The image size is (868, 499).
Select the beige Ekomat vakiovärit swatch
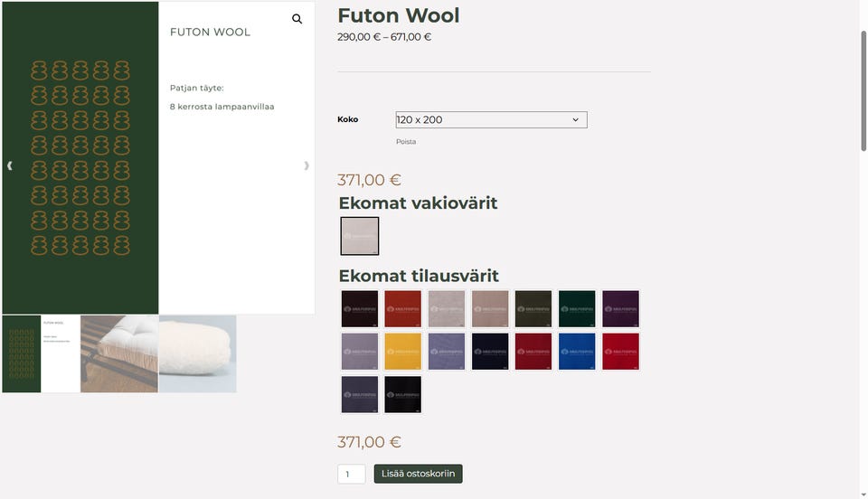point(360,236)
